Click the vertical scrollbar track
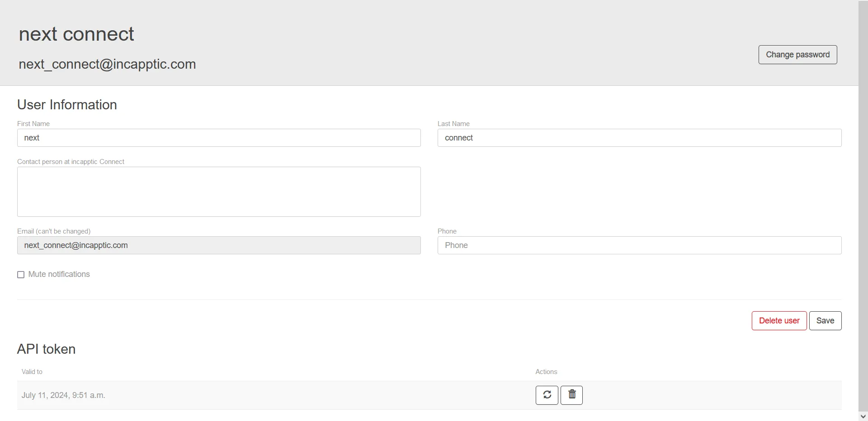Image resolution: width=868 pixels, height=421 pixels. click(863, 206)
